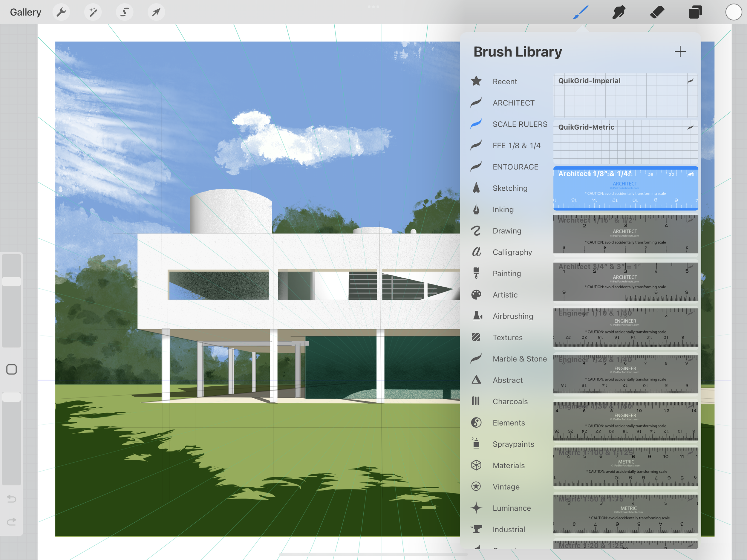The width and height of the screenshot is (747, 560).
Task: Open the Sketching brush category
Action: pyautogui.click(x=509, y=188)
